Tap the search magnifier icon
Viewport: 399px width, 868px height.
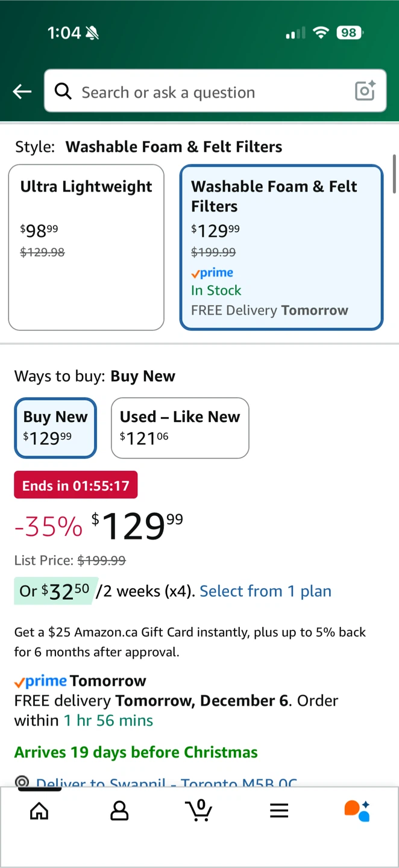coord(63,91)
